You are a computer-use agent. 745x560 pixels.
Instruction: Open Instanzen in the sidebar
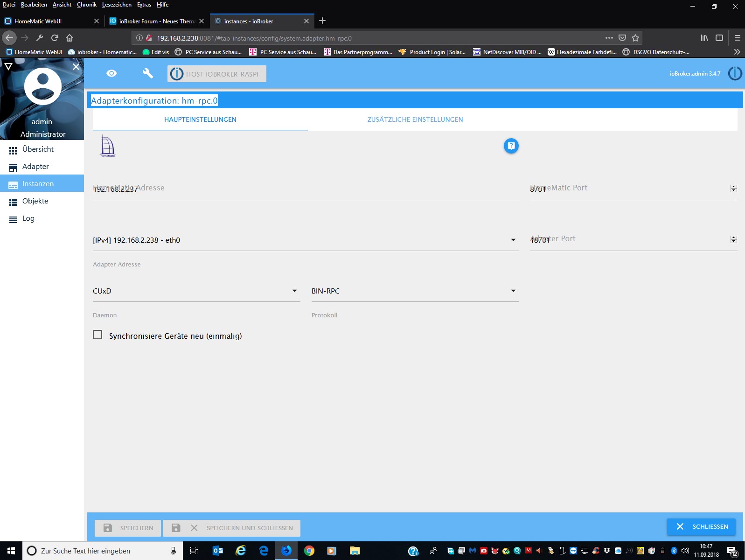click(42, 184)
